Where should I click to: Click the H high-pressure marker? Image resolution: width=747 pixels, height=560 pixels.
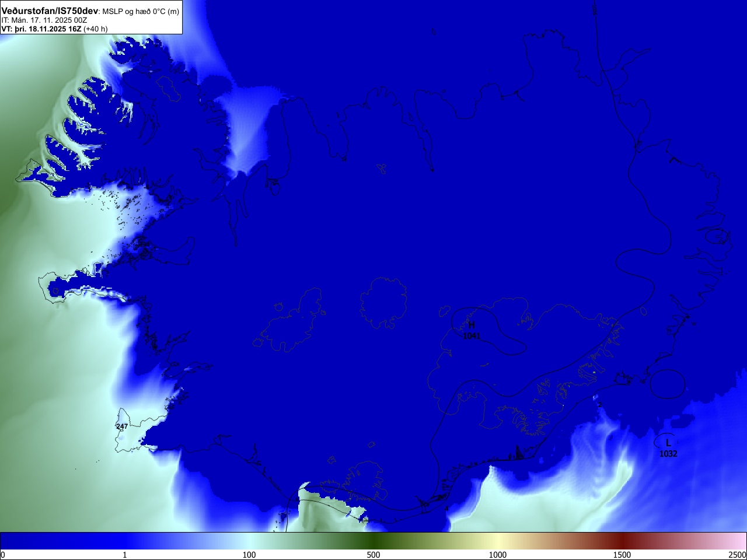(472, 325)
